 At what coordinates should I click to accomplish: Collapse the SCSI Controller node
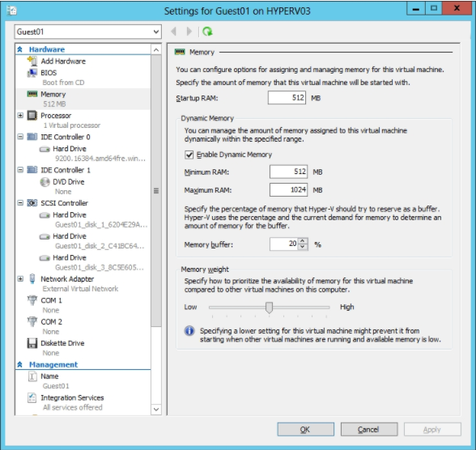(x=20, y=203)
